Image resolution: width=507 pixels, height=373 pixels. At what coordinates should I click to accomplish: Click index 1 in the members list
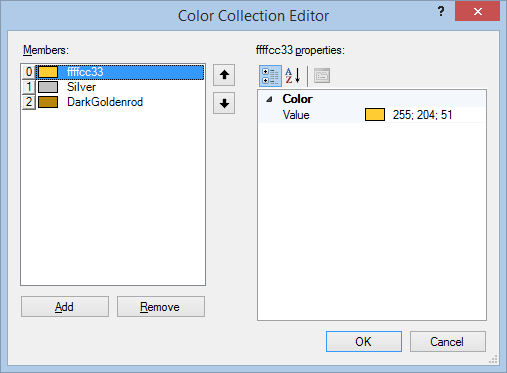point(29,87)
